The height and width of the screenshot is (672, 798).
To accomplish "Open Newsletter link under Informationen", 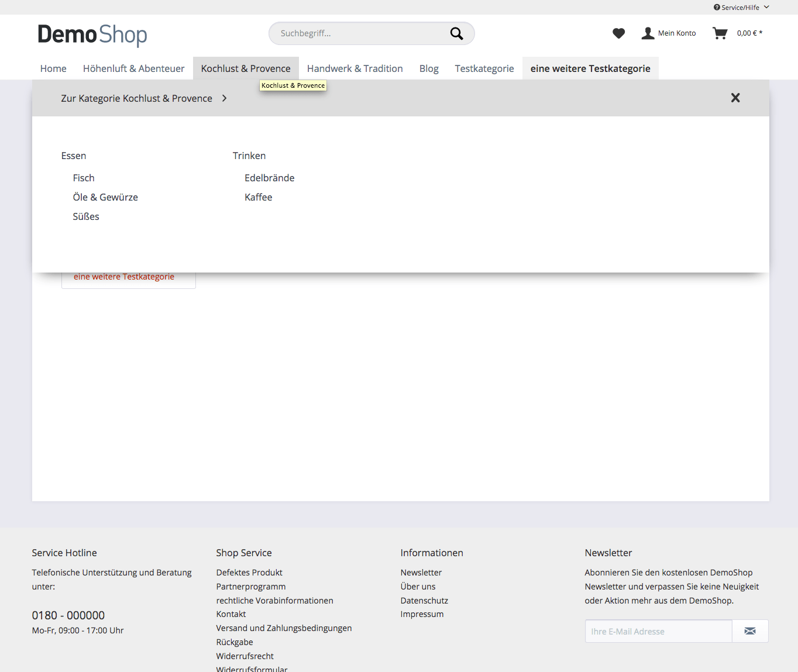I will point(421,573).
